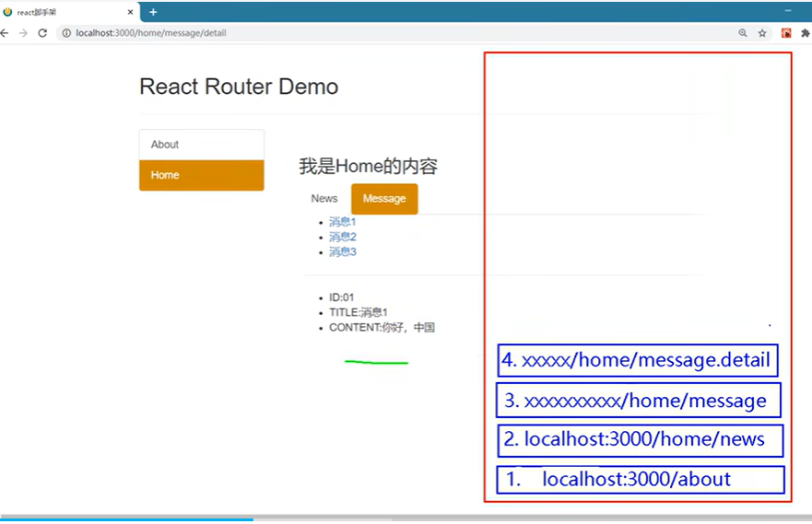Bookmark this page with star icon
The width and height of the screenshot is (812, 524).
(762, 33)
